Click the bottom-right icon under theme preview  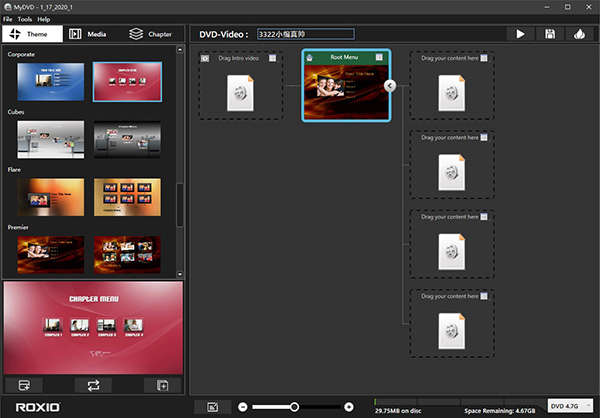[162, 384]
